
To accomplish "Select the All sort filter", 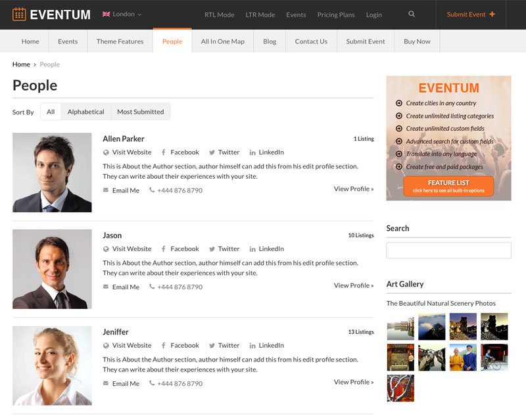I will [x=50, y=111].
